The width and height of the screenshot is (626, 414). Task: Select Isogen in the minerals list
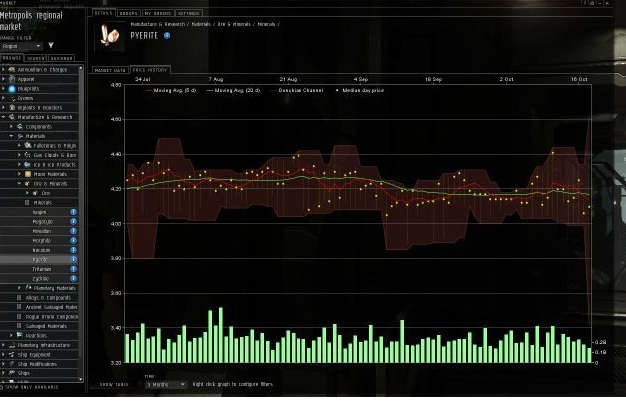click(40, 212)
